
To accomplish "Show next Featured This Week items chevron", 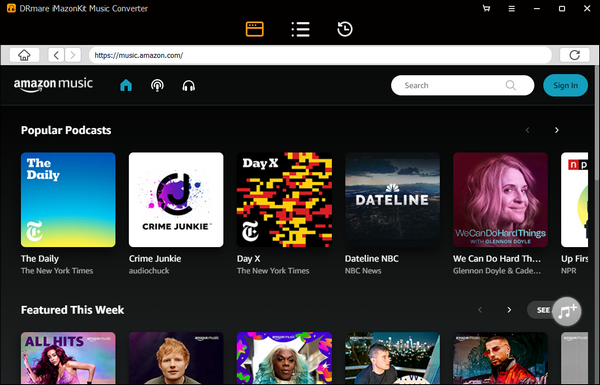I will tap(509, 310).
